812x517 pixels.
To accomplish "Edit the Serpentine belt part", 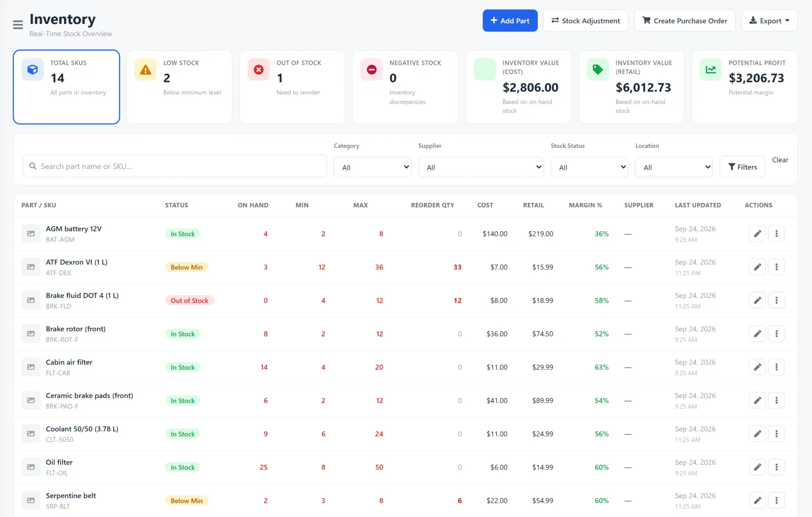I will point(757,500).
